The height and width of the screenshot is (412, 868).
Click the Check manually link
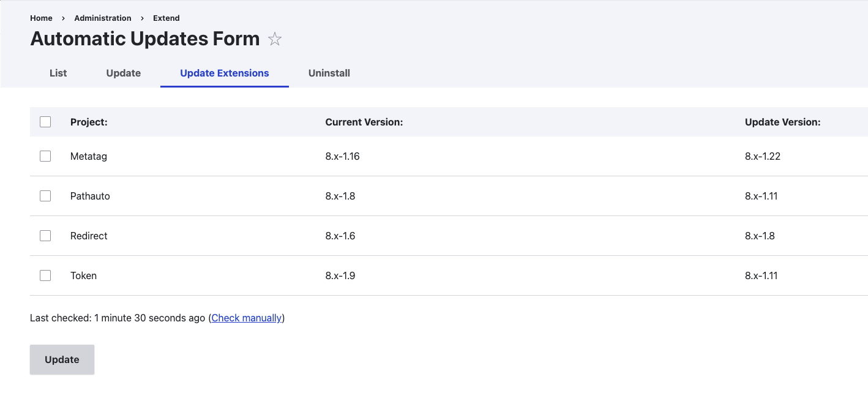pyautogui.click(x=246, y=318)
